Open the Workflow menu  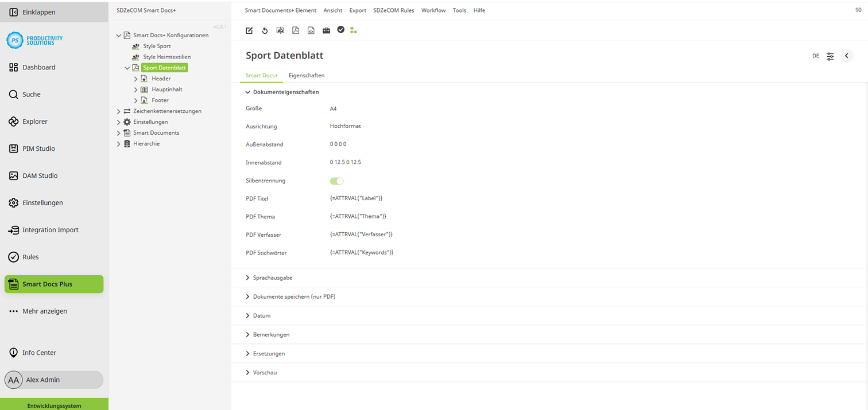(433, 10)
